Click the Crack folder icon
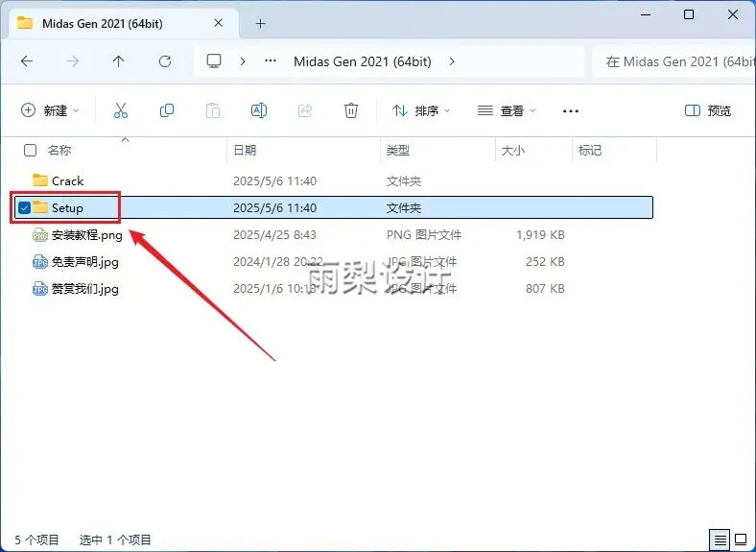Viewport: 756px width, 552px height. [x=40, y=180]
